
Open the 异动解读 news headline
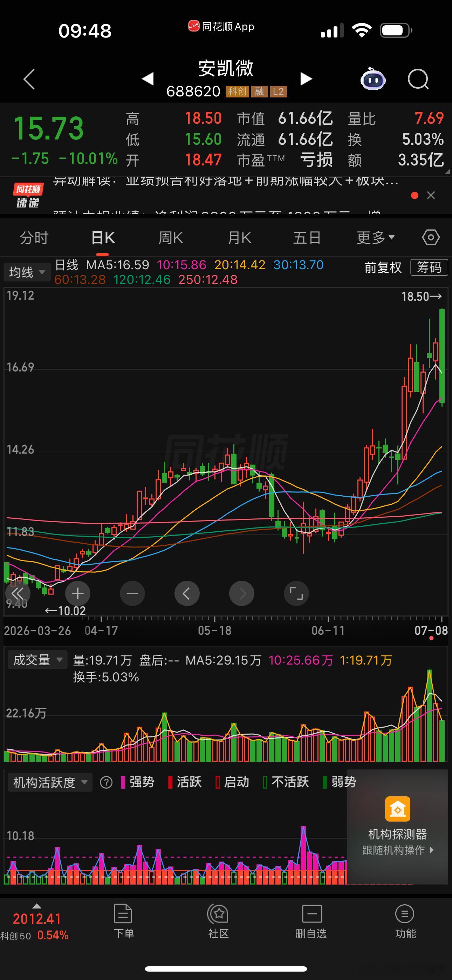pos(226,181)
